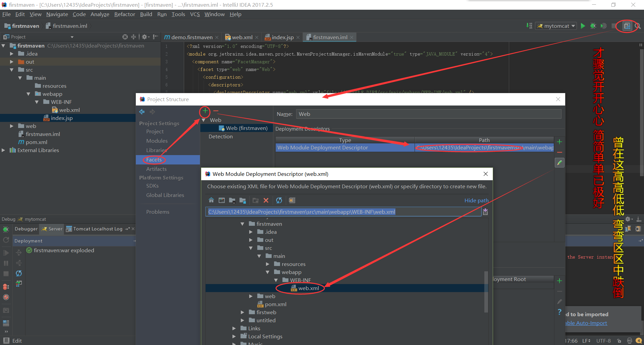Open Search Everywhere magnifier icon
This screenshot has width=644, height=345.
click(638, 26)
